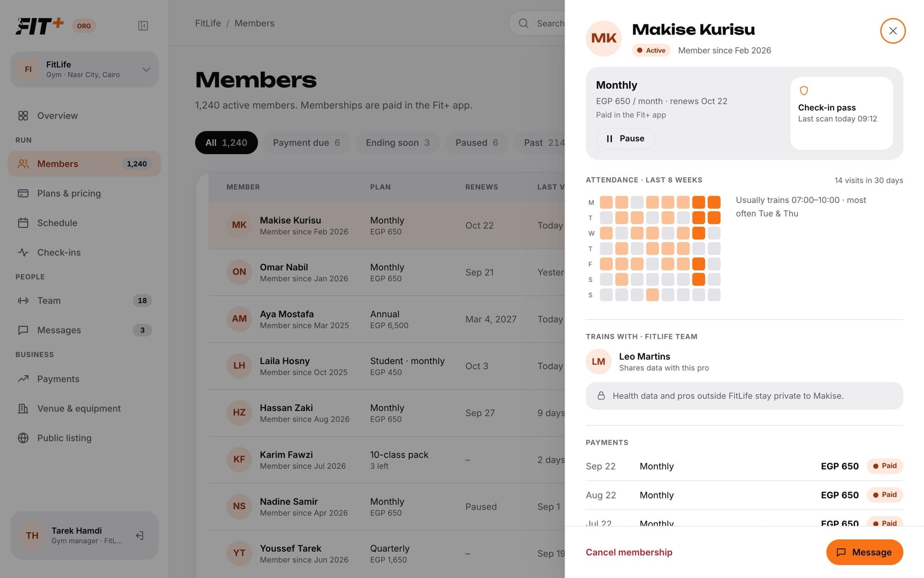Pause Makise's monthly membership
Viewport: 924px width, 578px height.
626,139
